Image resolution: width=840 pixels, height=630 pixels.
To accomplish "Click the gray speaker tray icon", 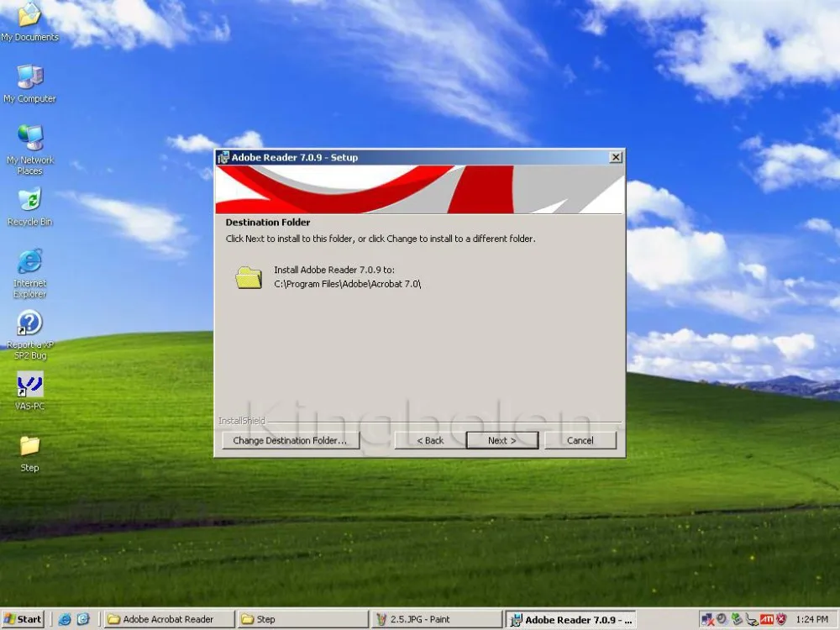I will (722, 619).
